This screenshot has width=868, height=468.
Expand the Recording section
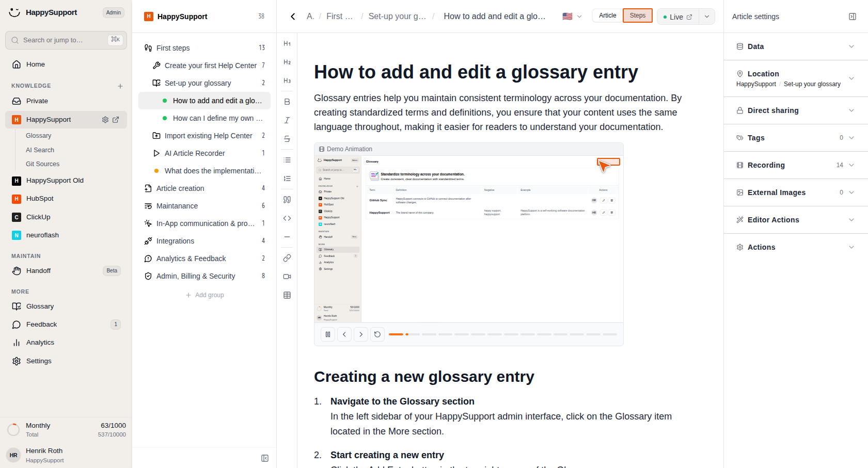(796, 165)
